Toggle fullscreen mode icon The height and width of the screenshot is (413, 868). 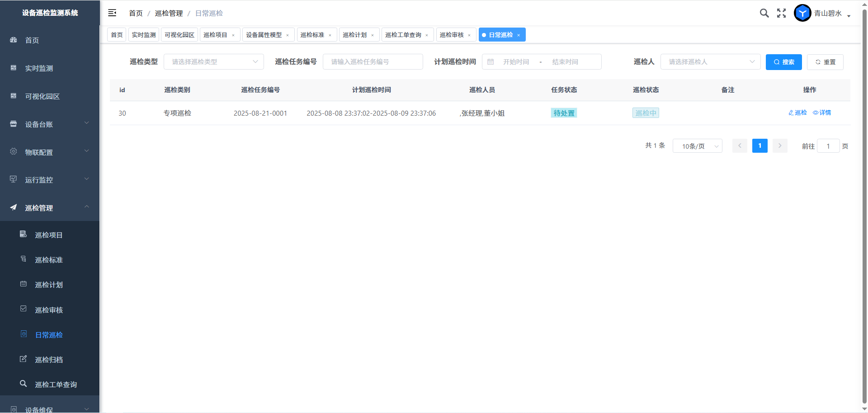click(781, 13)
